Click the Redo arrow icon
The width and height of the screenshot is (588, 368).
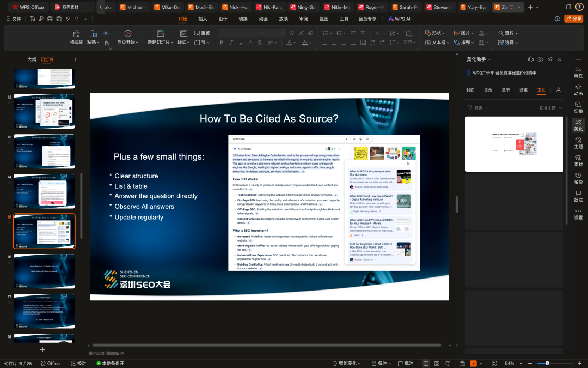pyautogui.click(x=77, y=19)
